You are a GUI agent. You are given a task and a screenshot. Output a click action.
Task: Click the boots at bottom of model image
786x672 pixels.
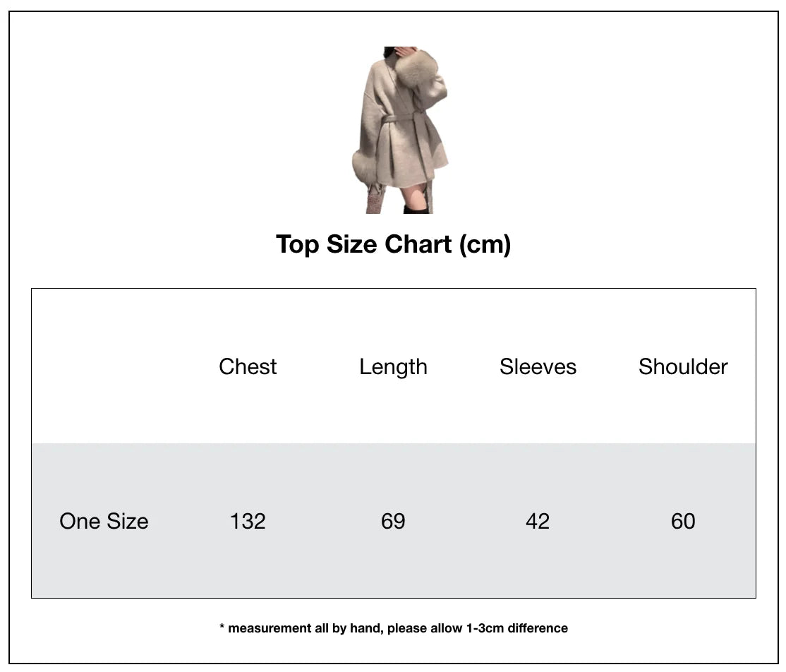(416, 209)
